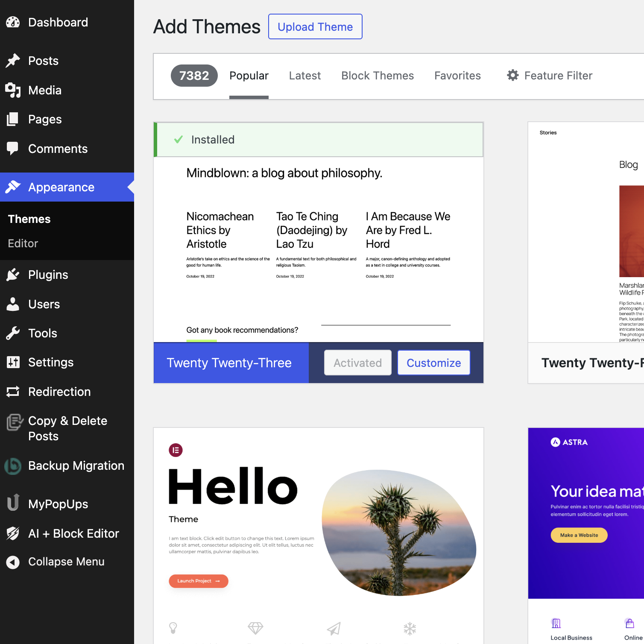Click the green Installed checkmark
This screenshot has width=644, height=644.
tap(179, 140)
